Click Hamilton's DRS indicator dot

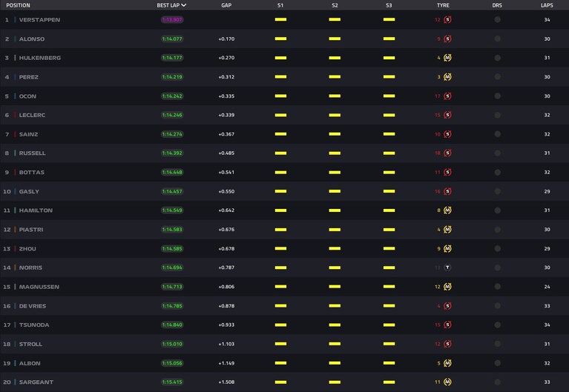coord(498,210)
